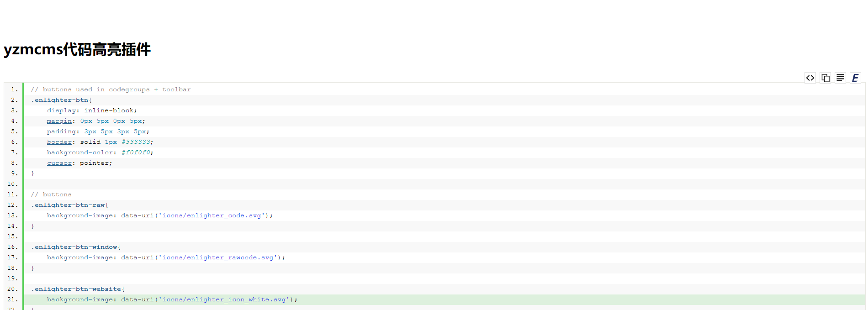Click the "pointer;" value on line 8
868x310 pixels.
96,163
